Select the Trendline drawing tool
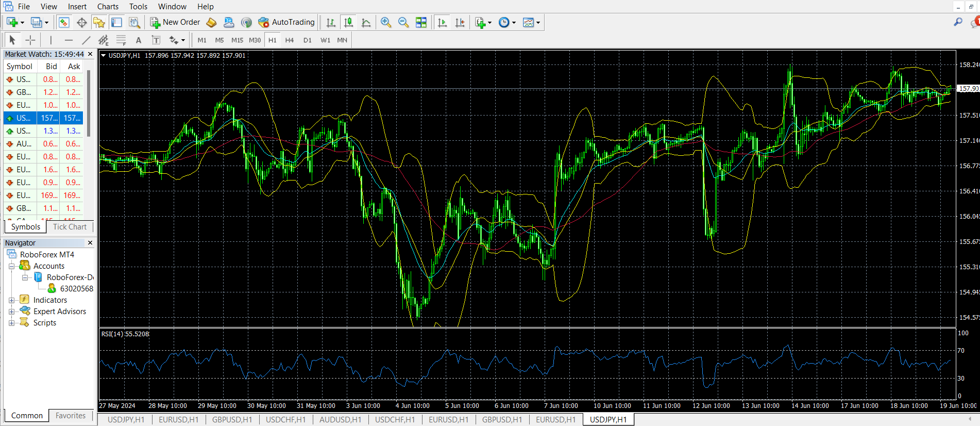 (86, 40)
